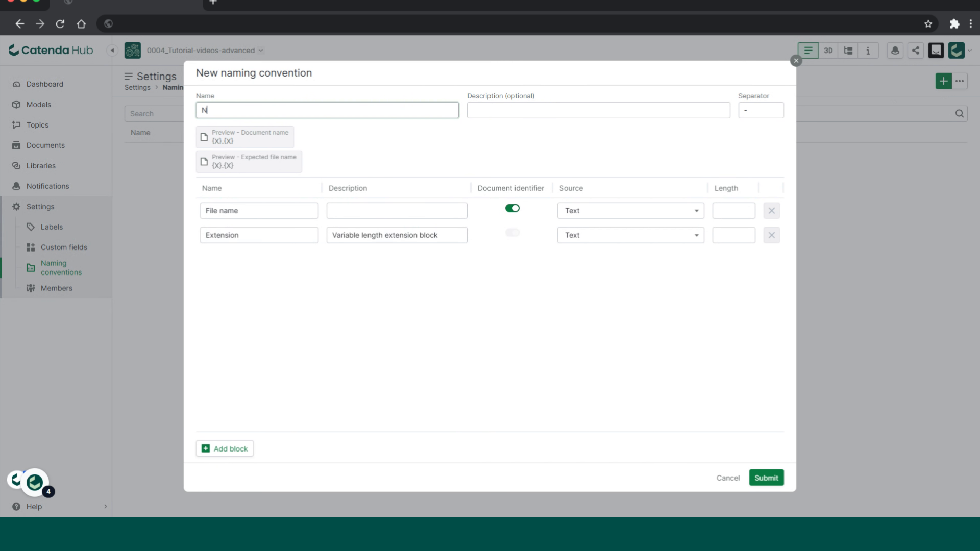Viewport: 980px width, 551px height.
Task: Focus the Description (optional) field
Action: tap(598, 110)
